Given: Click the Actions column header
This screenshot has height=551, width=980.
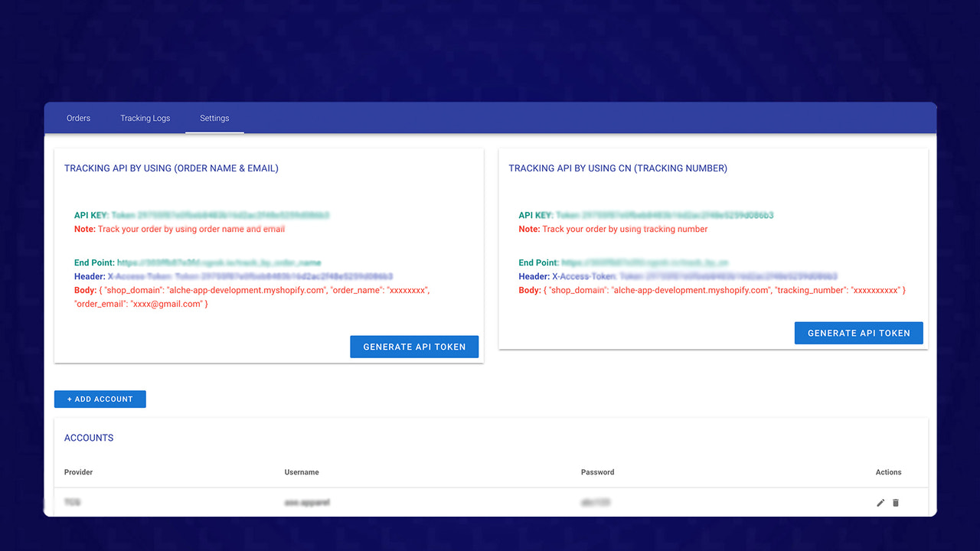Looking at the screenshot, I should (888, 472).
